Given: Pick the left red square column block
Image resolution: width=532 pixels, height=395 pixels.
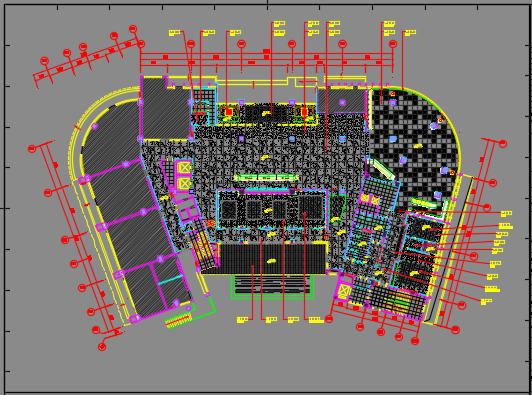Looking at the screenshot, I should coord(229,112).
